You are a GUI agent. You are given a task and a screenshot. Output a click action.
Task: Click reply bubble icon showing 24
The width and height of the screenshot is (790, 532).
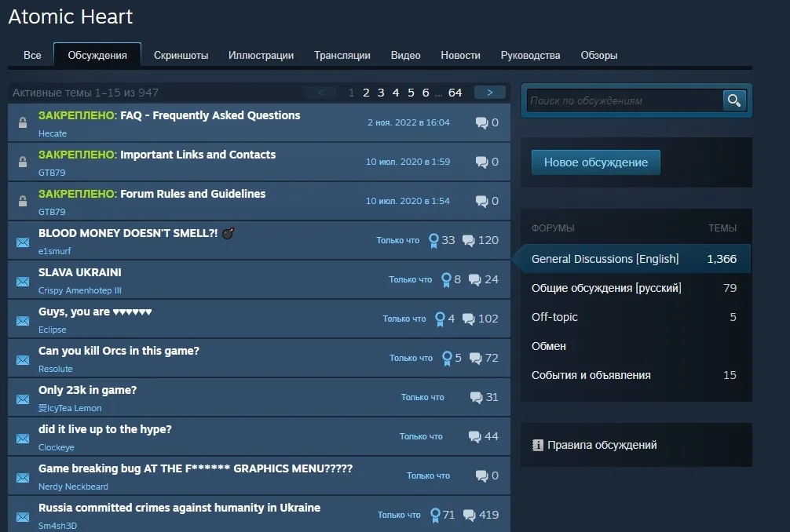point(474,280)
